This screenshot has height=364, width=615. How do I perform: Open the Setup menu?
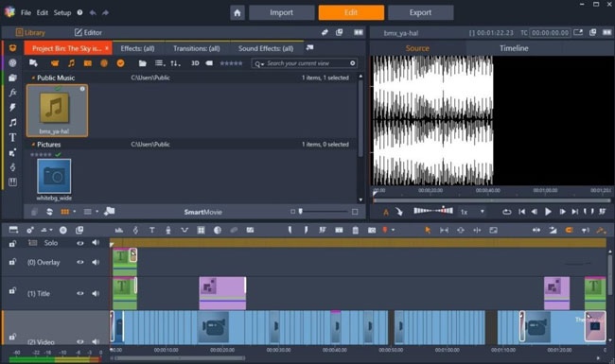[62, 12]
